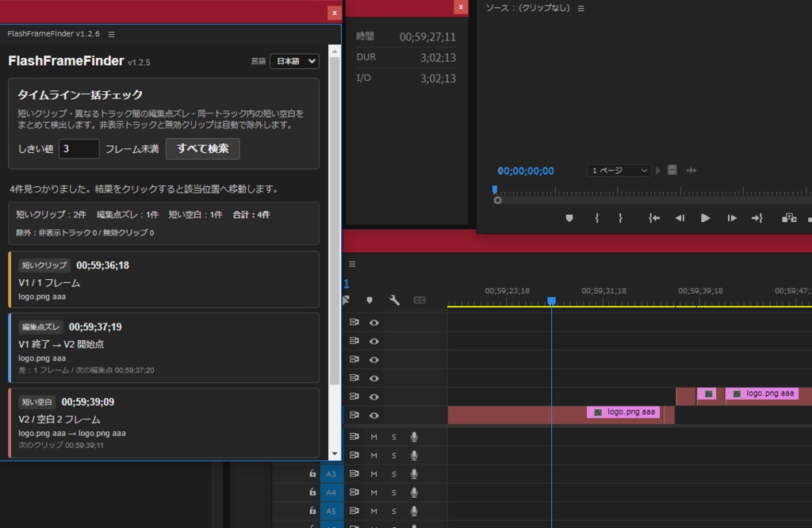
Task: Toggle the Timeline caption track CC options
Action: point(419,300)
